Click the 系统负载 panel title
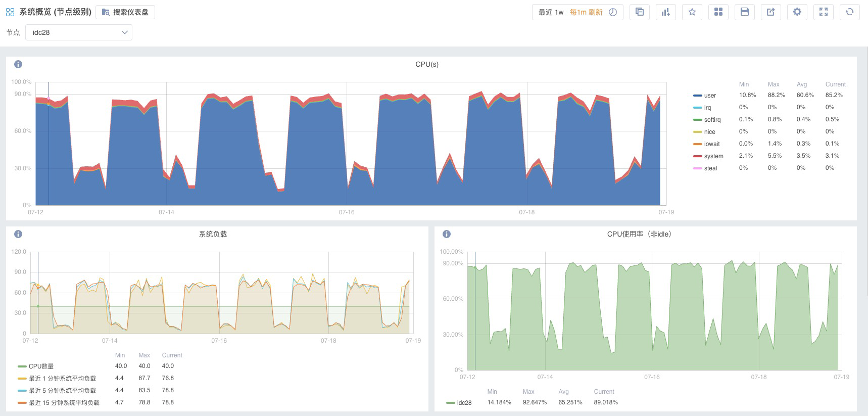 (x=213, y=234)
